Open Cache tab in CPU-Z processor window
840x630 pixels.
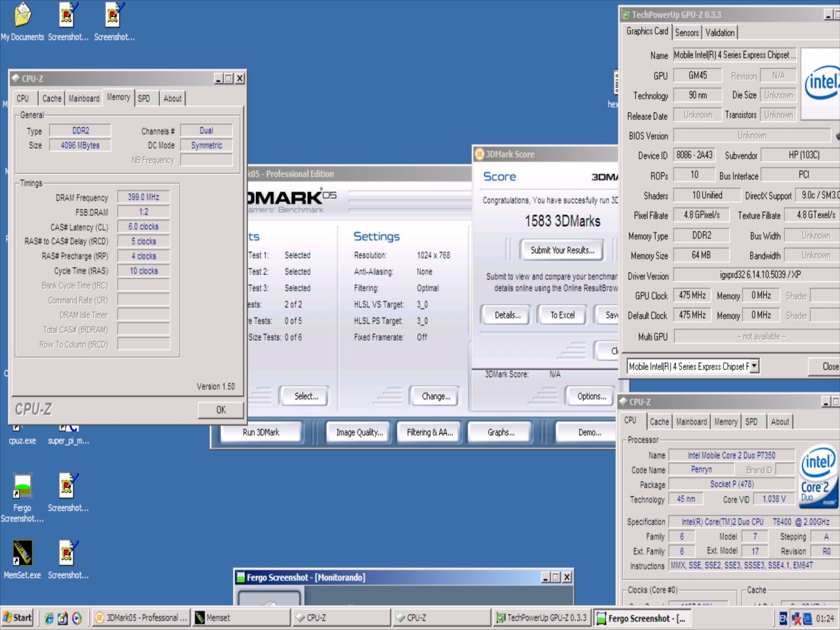[660, 422]
